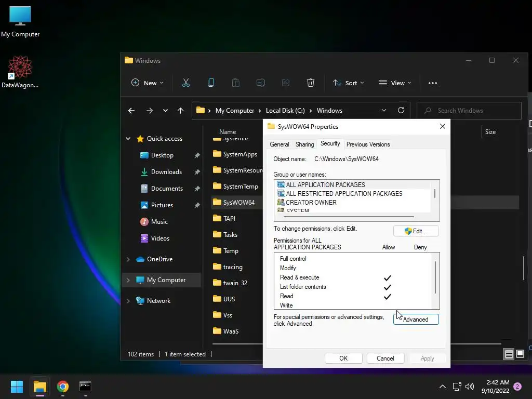The image size is (532, 399).
Task: Switch to large thumbnails view icon
Action: [x=520, y=354]
